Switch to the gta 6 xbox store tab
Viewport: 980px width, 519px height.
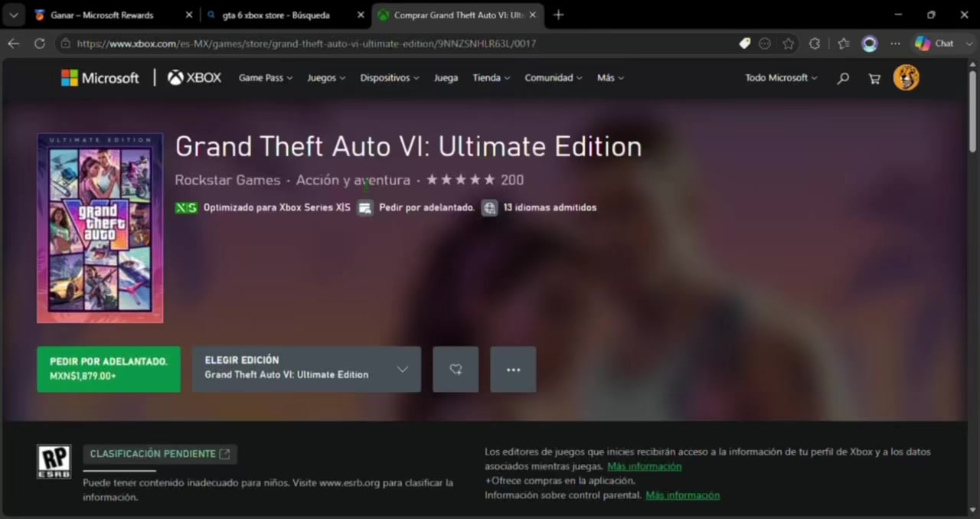tap(276, 15)
